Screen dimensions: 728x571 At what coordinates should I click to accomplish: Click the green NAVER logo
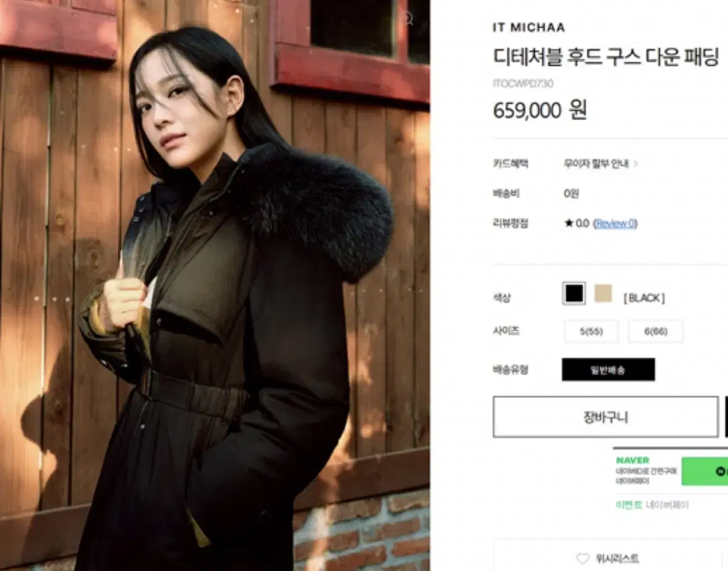(633, 460)
